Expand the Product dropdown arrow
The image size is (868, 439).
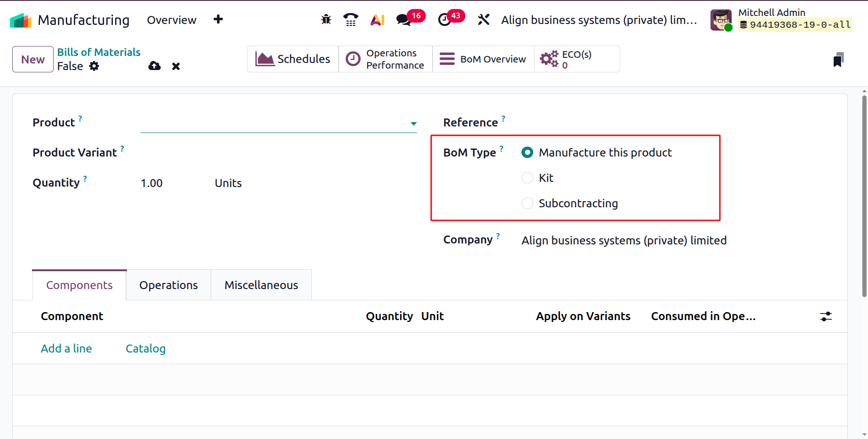413,124
